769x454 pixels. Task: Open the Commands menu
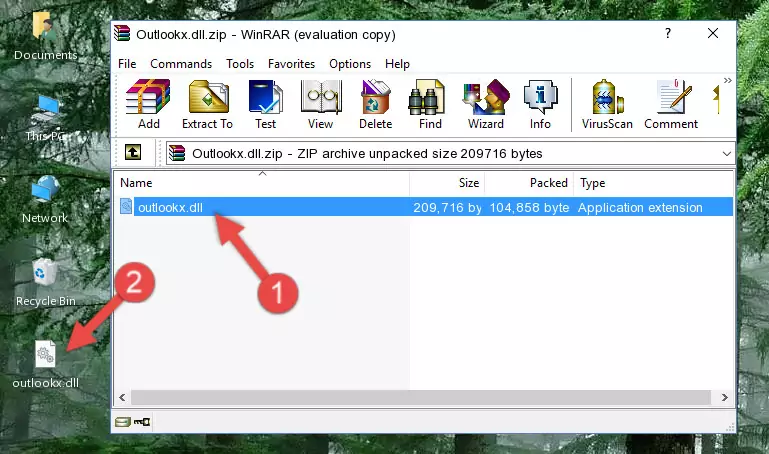[x=181, y=64]
